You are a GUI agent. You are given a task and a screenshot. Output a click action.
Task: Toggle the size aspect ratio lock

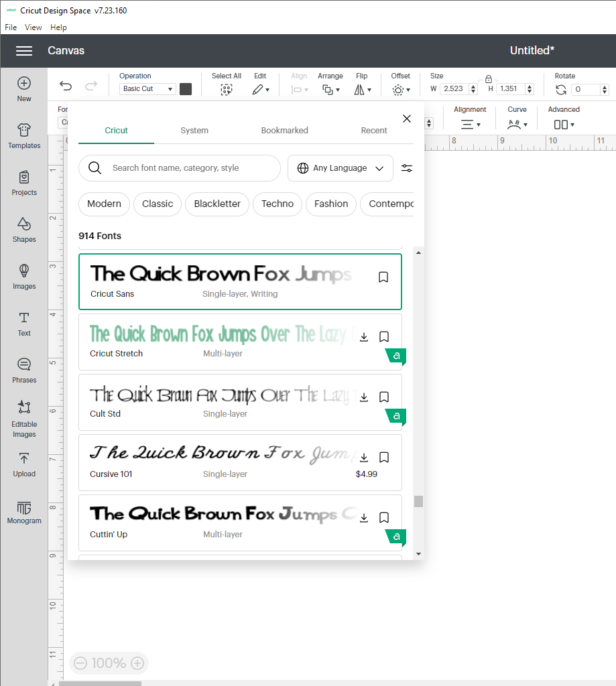click(489, 79)
